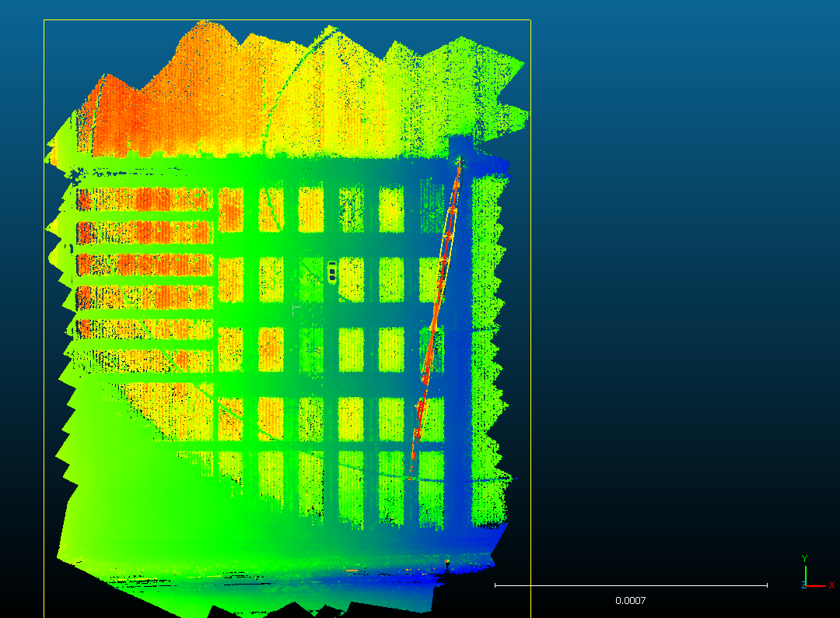Click the left edge of yellow bounding box
This screenshot has height=618, width=840.
tap(44, 311)
